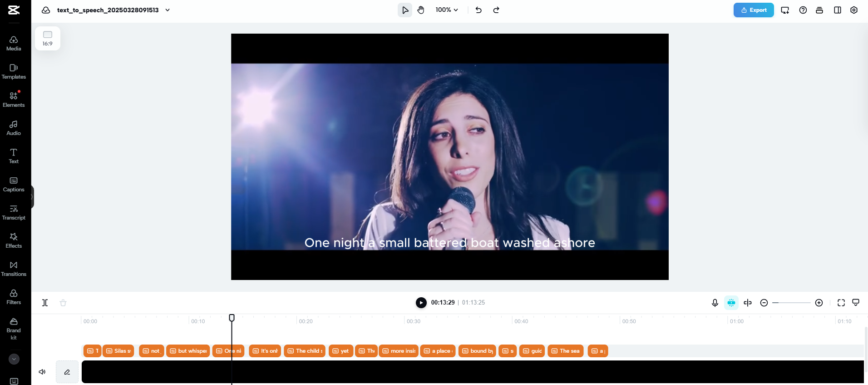The width and height of the screenshot is (868, 385).
Task: Click the microphone record voiceover icon
Action: pyautogui.click(x=715, y=303)
